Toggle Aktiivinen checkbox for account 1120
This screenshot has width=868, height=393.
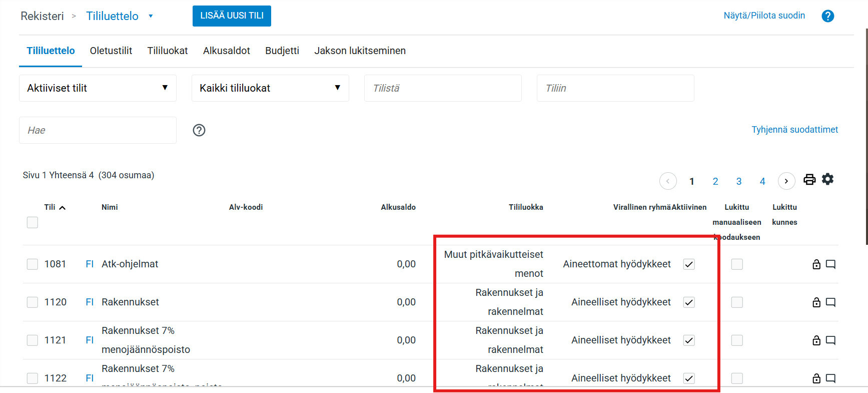pos(689,302)
